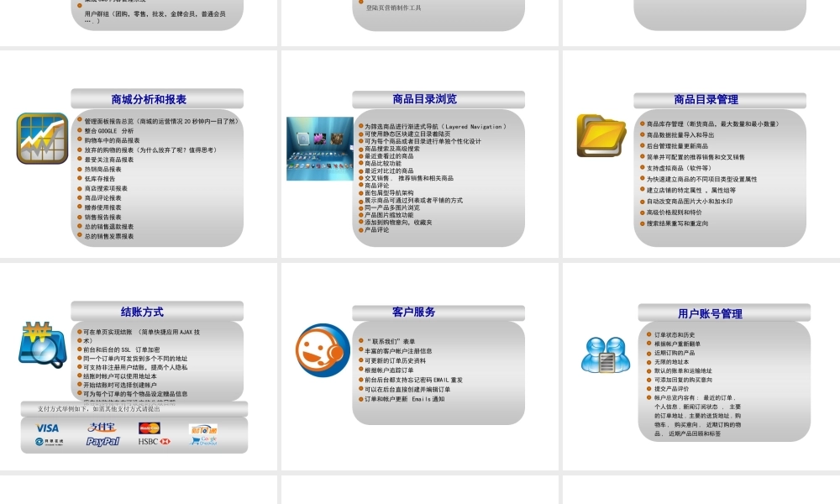This screenshot has height=504, width=840.
Task: Click the MasterCard logo
Action: pyautogui.click(x=150, y=428)
